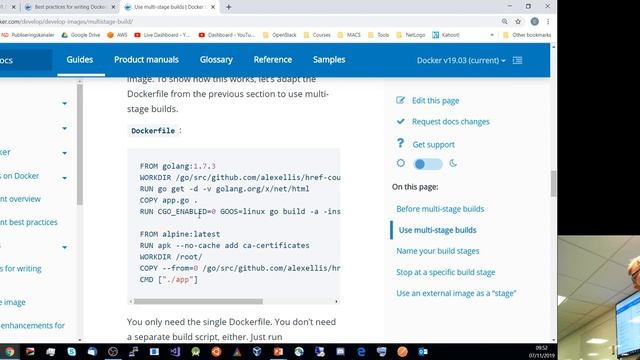The image size is (640, 360).
Task: Click the table of contents icon in the header
Action: coord(518,60)
